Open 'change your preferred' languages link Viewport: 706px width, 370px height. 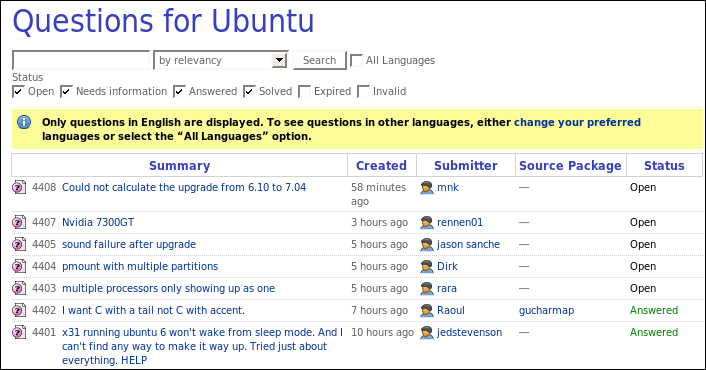click(x=577, y=122)
